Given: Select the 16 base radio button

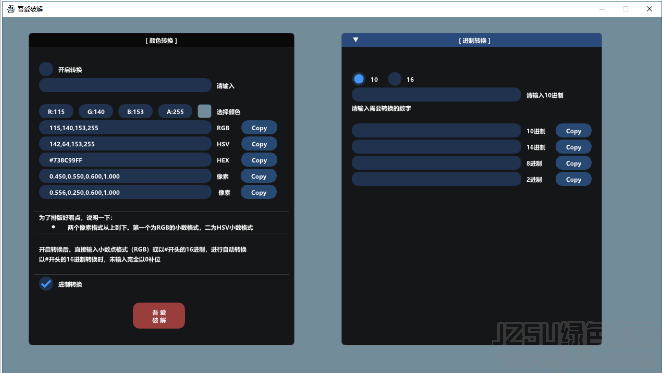Looking at the screenshot, I should pyautogui.click(x=394, y=79).
